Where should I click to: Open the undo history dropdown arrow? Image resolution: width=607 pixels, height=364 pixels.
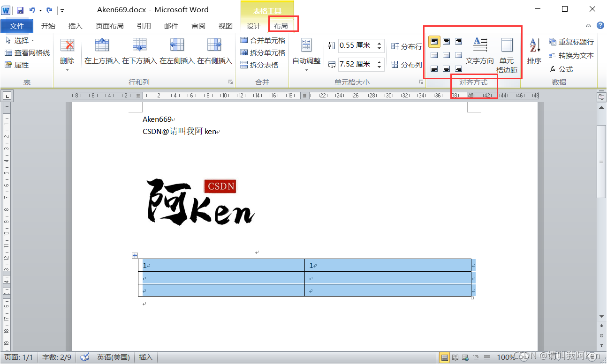40,10
